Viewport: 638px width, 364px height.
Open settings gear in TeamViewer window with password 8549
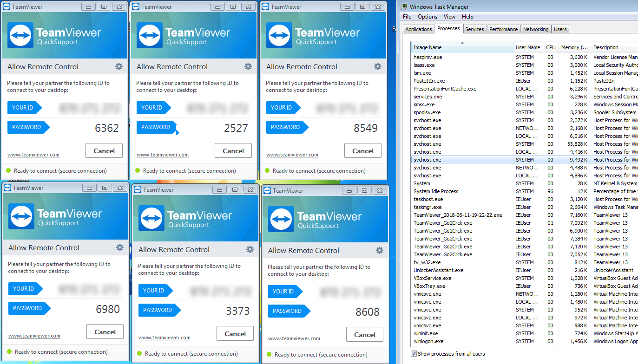tap(378, 66)
